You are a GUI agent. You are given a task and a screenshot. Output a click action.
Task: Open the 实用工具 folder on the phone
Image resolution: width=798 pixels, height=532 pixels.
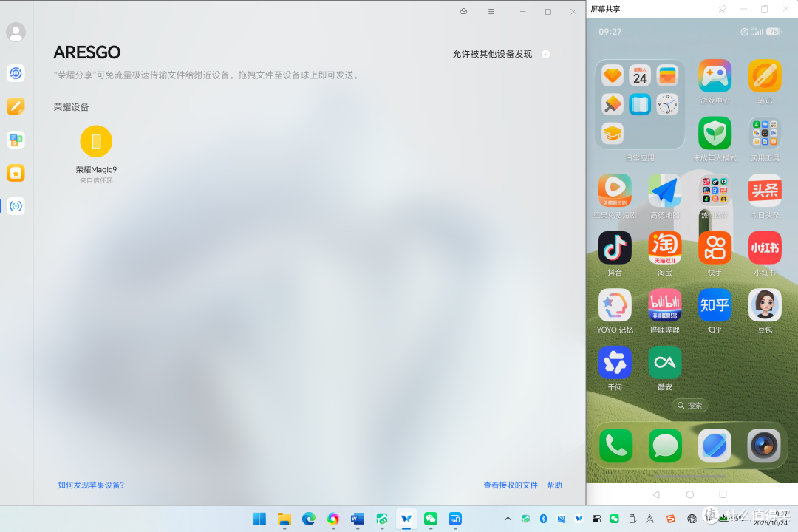(x=765, y=133)
